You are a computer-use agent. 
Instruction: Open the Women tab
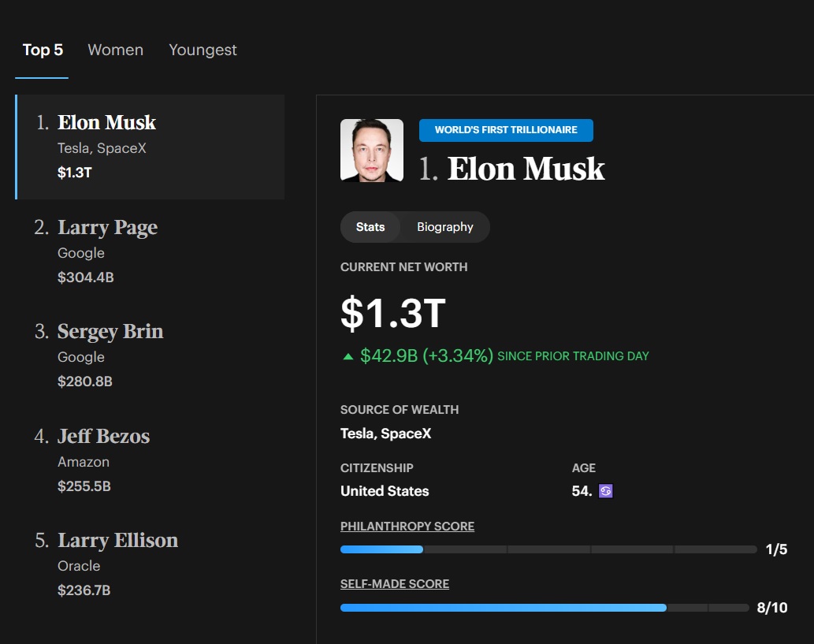115,50
